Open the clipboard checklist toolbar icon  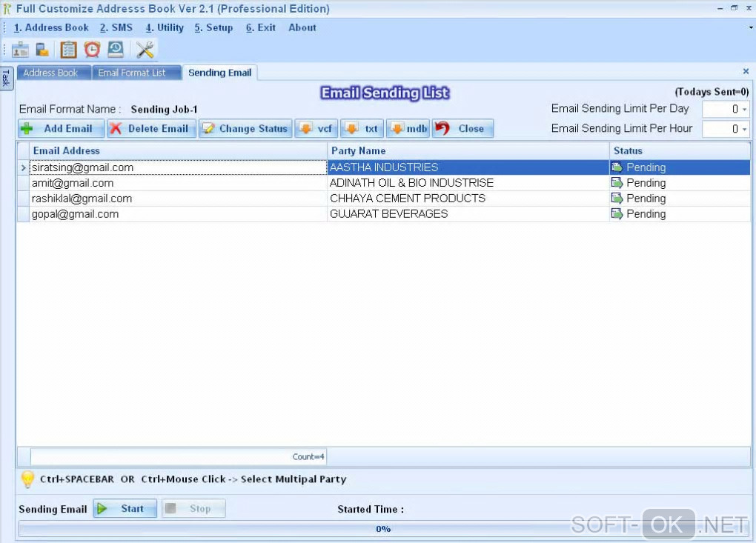68,50
